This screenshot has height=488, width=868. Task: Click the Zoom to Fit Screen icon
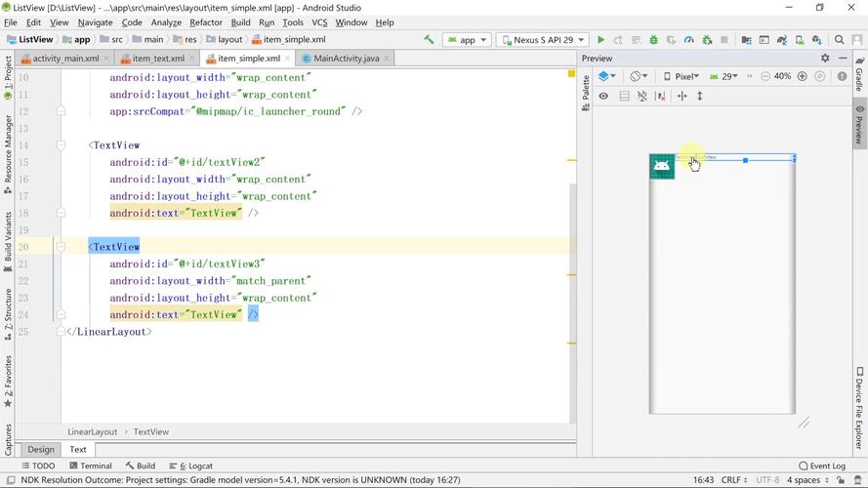[820, 76]
